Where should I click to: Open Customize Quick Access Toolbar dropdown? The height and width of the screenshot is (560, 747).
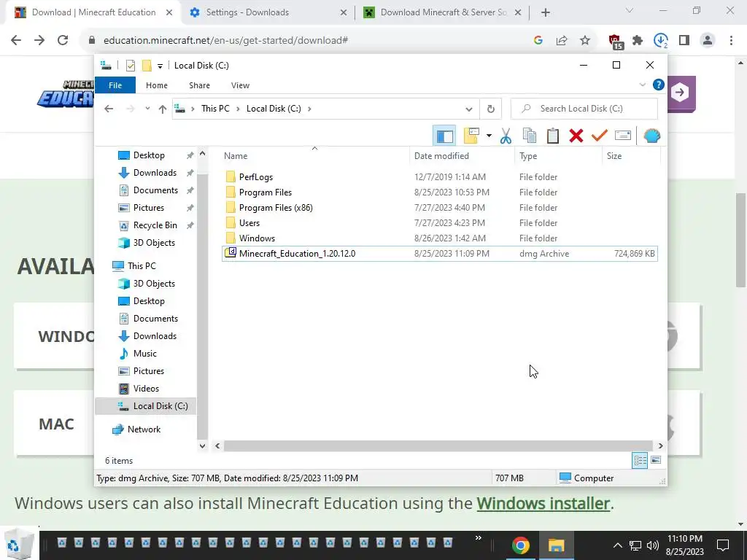160,66
